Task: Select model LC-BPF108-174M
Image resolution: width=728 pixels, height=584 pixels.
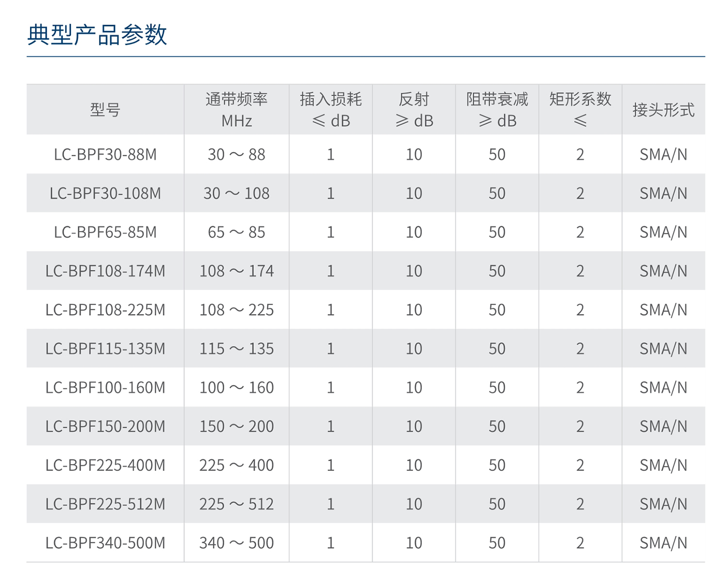Action: [x=105, y=271]
